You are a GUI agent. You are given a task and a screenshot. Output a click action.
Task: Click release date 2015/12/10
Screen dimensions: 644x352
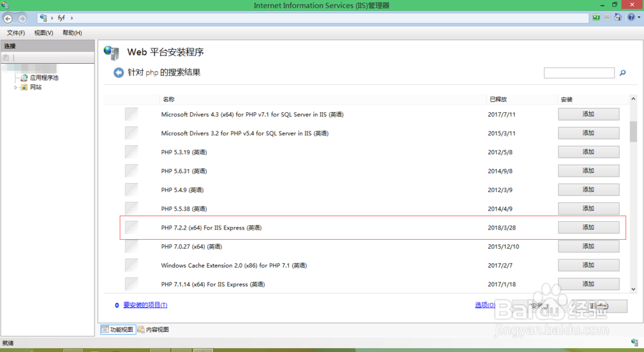[x=503, y=247]
